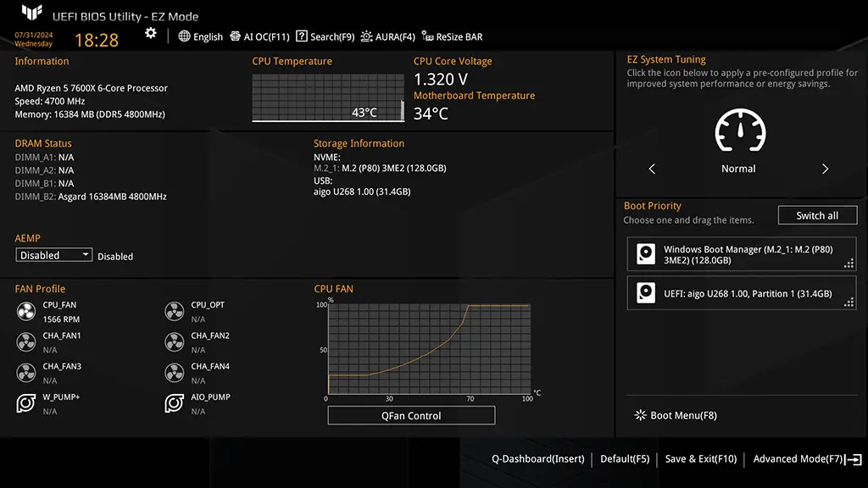Open QFan Control
868x488 pixels.
pos(411,415)
